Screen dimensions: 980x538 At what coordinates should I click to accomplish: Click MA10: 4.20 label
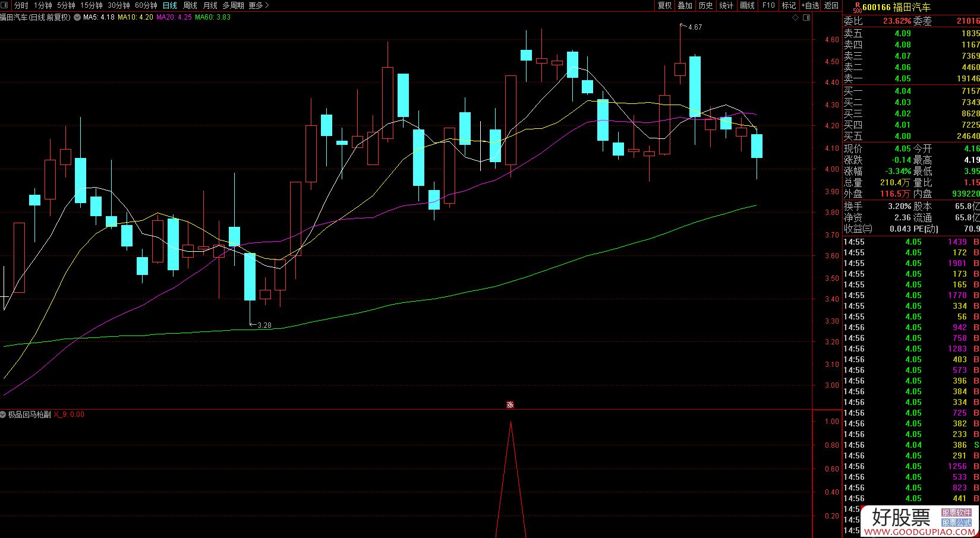click(135, 17)
